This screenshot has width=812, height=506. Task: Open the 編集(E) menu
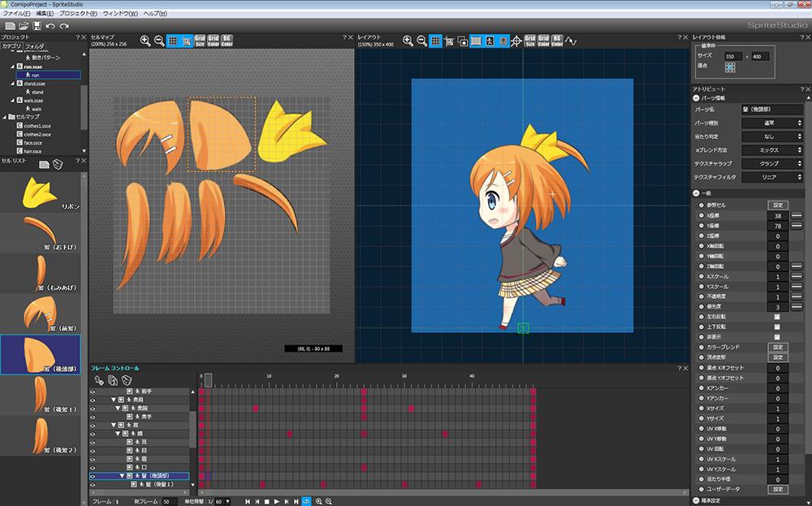tap(45, 14)
